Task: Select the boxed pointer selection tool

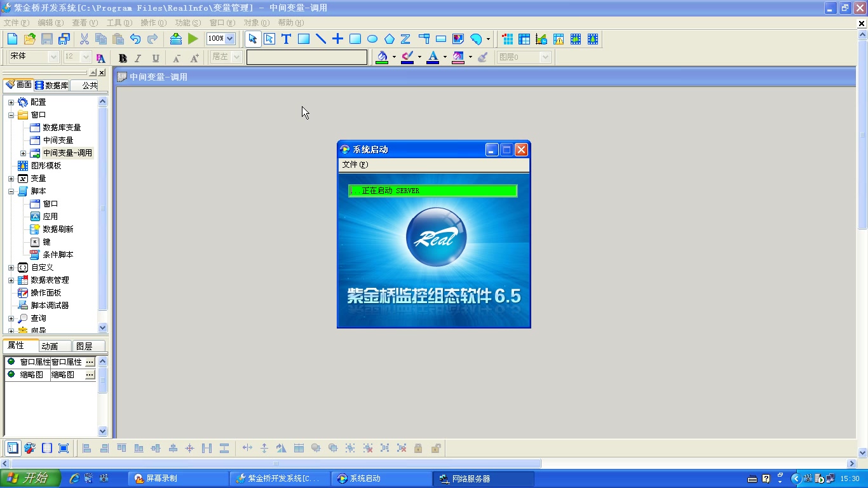Action: (269, 39)
